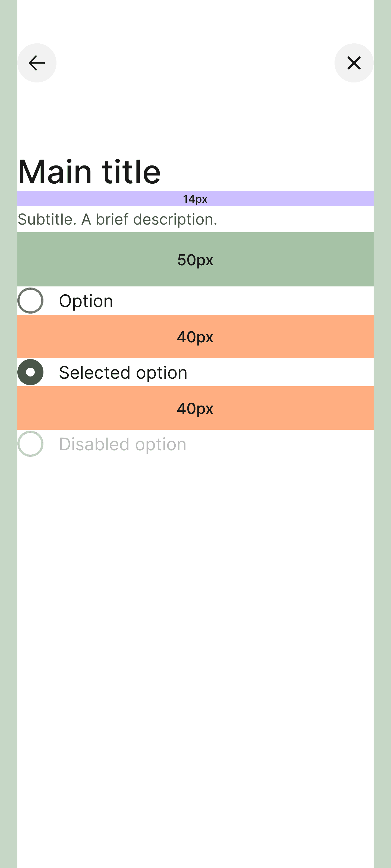Click the back arrow button
Image resolution: width=391 pixels, height=868 pixels.
37,63
